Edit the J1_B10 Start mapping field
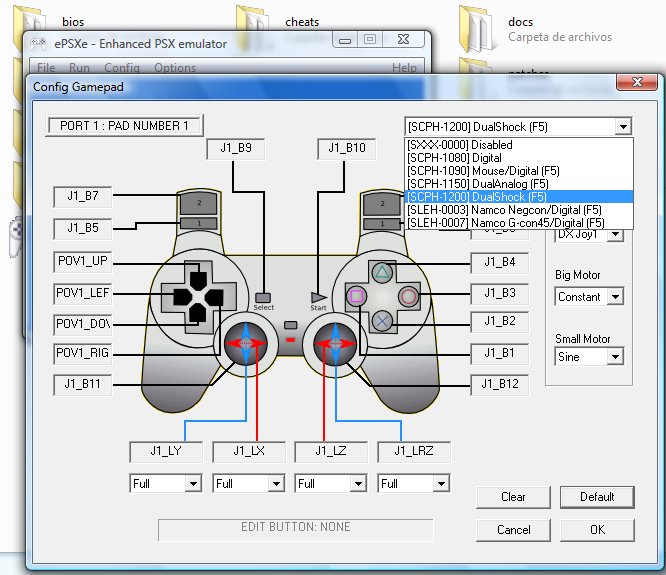Image resolution: width=666 pixels, height=575 pixels. 347,149
